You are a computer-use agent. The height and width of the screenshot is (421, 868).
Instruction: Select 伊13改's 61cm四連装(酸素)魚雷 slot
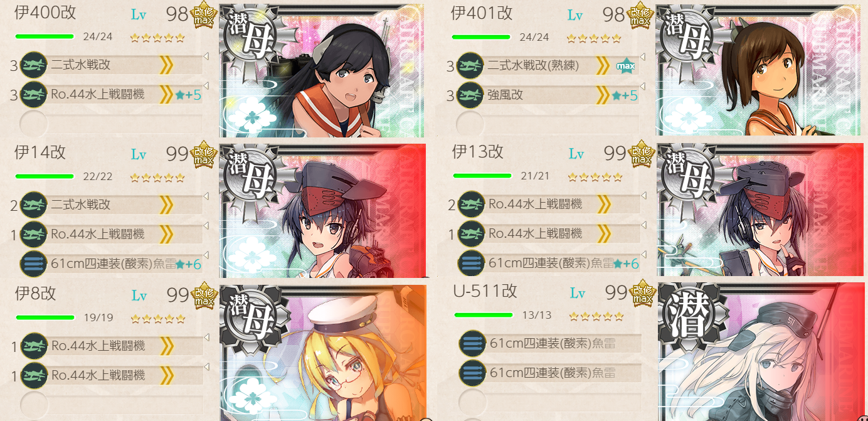(549, 264)
